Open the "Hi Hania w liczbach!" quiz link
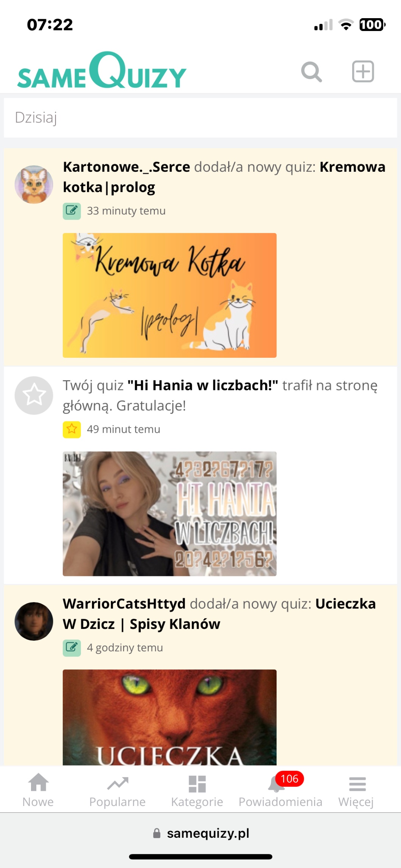This screenshot has width=401, height=868. [x=203, y=385]
